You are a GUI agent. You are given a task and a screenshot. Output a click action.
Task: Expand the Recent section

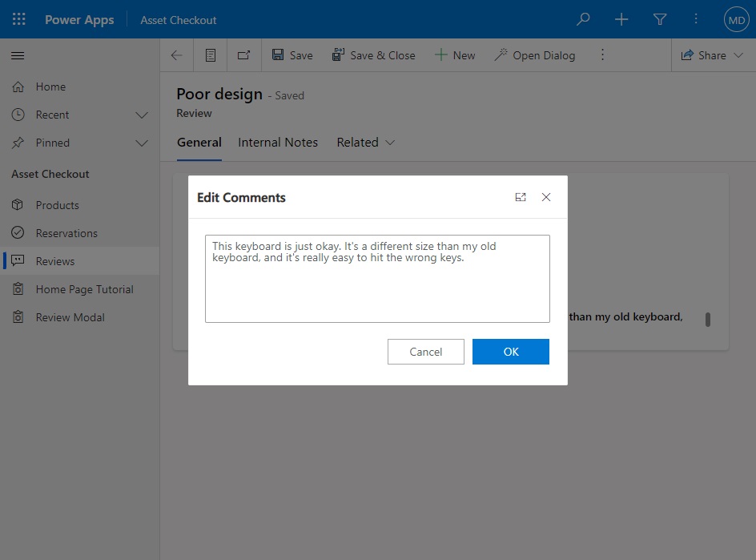click(142, 115)
